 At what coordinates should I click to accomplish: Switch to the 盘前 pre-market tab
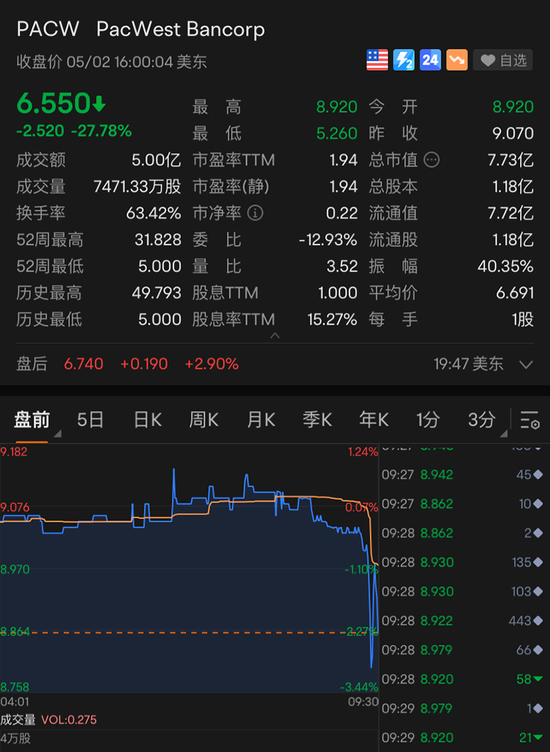32,420
